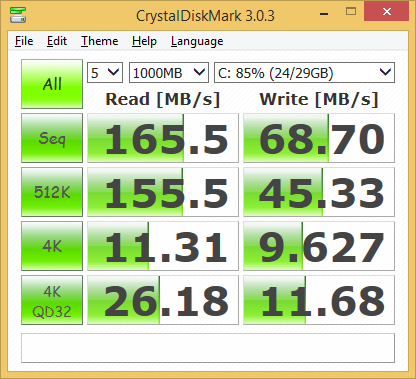The height and width of the screenshot is (379, 416).
Task: Maximize the CrystalDiskMark window
Action: (351, 12)
